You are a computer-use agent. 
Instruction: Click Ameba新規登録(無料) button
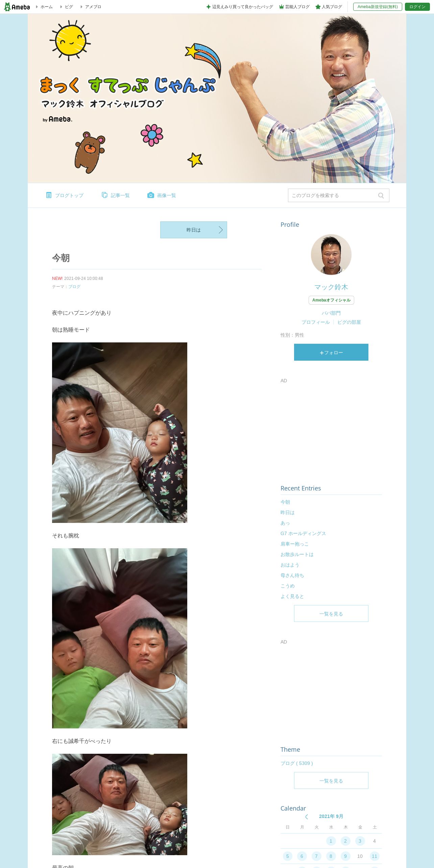pyautogui.click(x=378, y=7)
